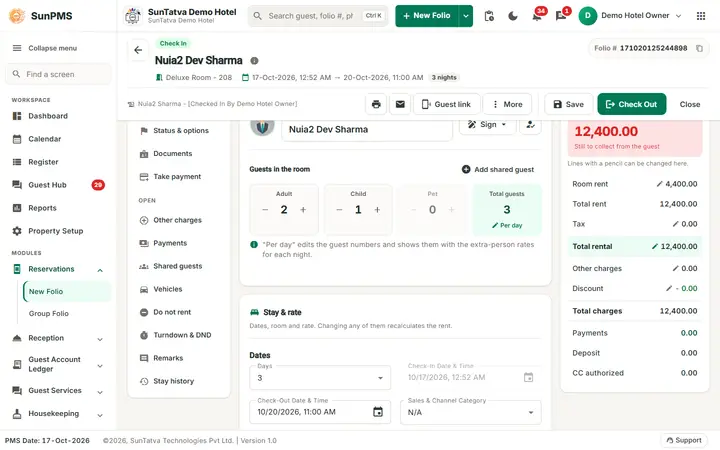
Task: Open Guest Hub in the sidebar
Action: 58,185
